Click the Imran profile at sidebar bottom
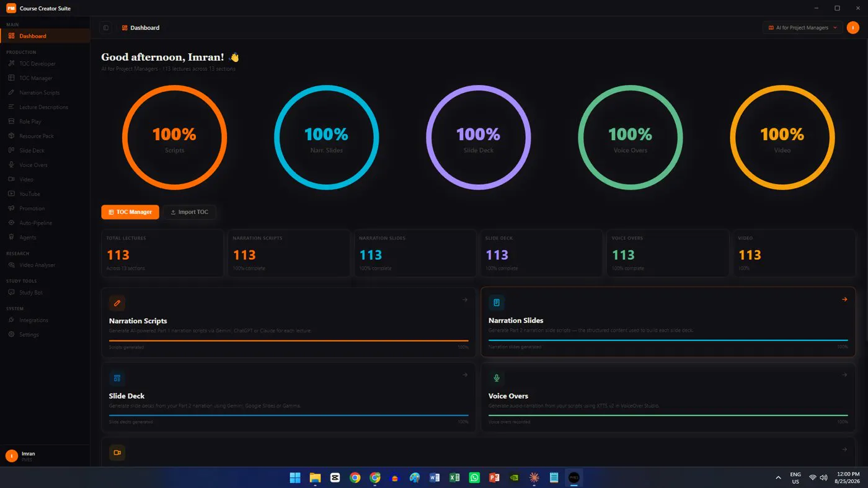This screenshot has width=868, height=488. [x=45, y=456]
